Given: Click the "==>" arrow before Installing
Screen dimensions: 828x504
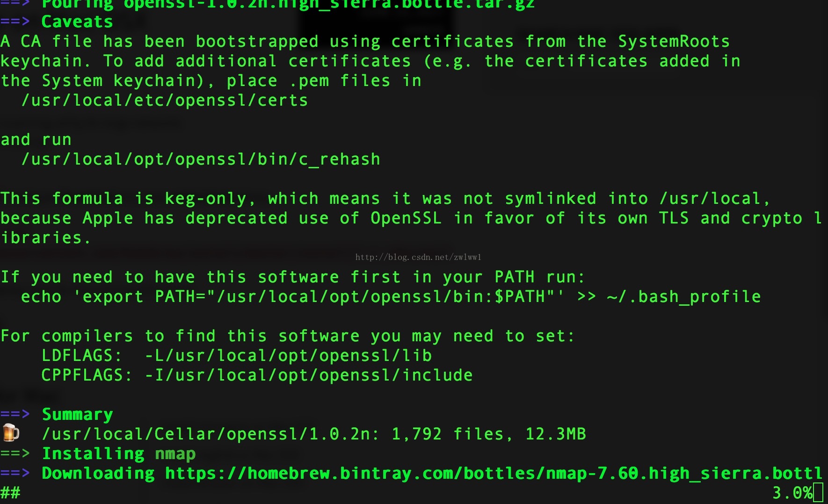Looking at the screenshot, I should (15, 454).
